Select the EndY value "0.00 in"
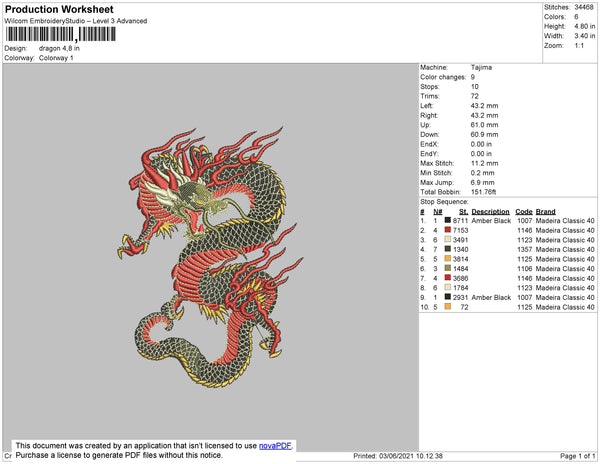Viewport: 600px width, 464px height. [481, 154]
